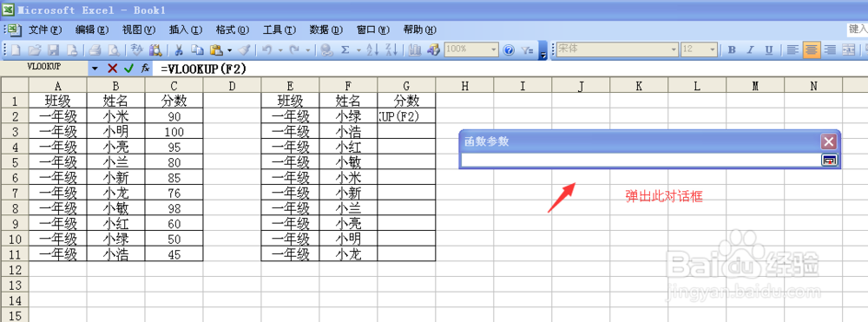Open the 工具(T) menu
This screenshot has height=322, width=868.
(x=279, y=30)
